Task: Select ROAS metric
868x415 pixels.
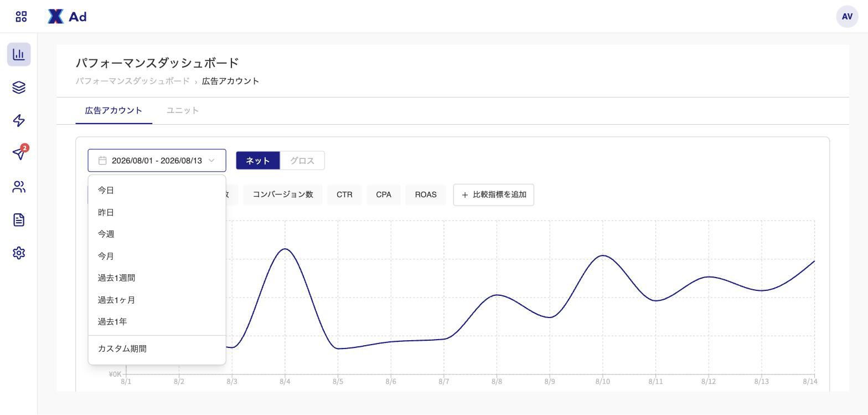Action: point(426,194)
